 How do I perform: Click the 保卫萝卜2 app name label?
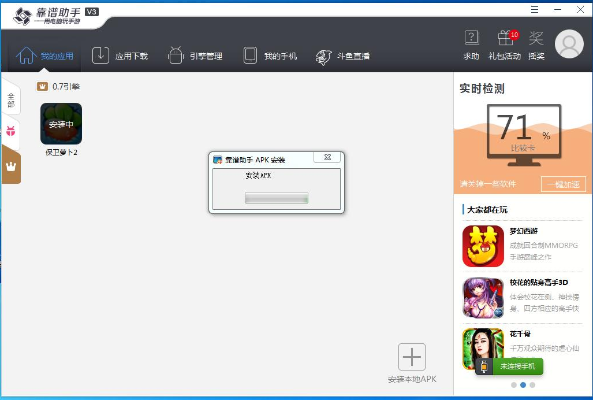pyautogui.click(x=61, y=152)
